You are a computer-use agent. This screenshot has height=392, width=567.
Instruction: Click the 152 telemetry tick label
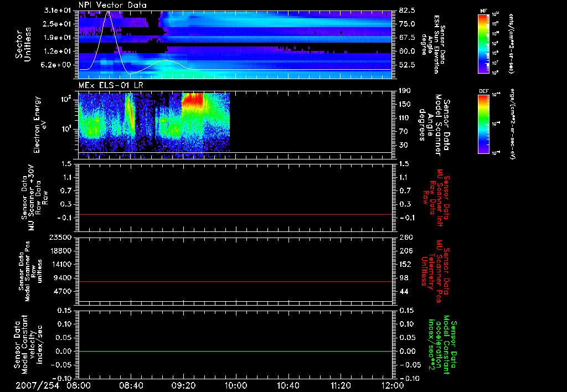coord(405,264)
